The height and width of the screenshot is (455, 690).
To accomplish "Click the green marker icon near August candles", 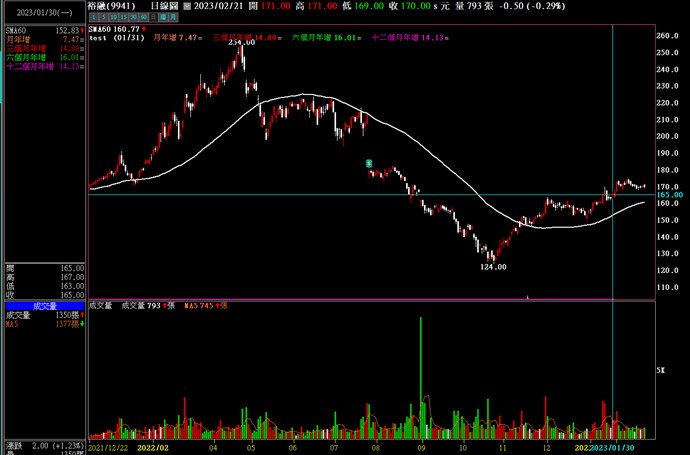I will (369, 162).
